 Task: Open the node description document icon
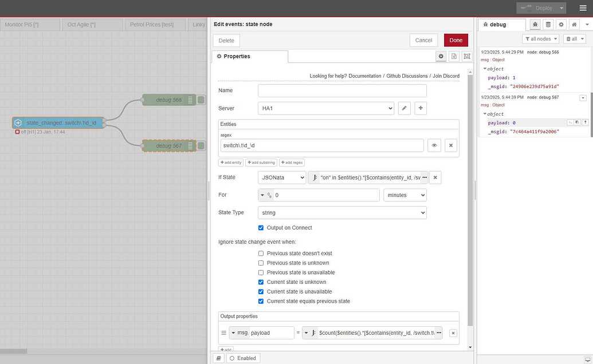tap(454, 56)
